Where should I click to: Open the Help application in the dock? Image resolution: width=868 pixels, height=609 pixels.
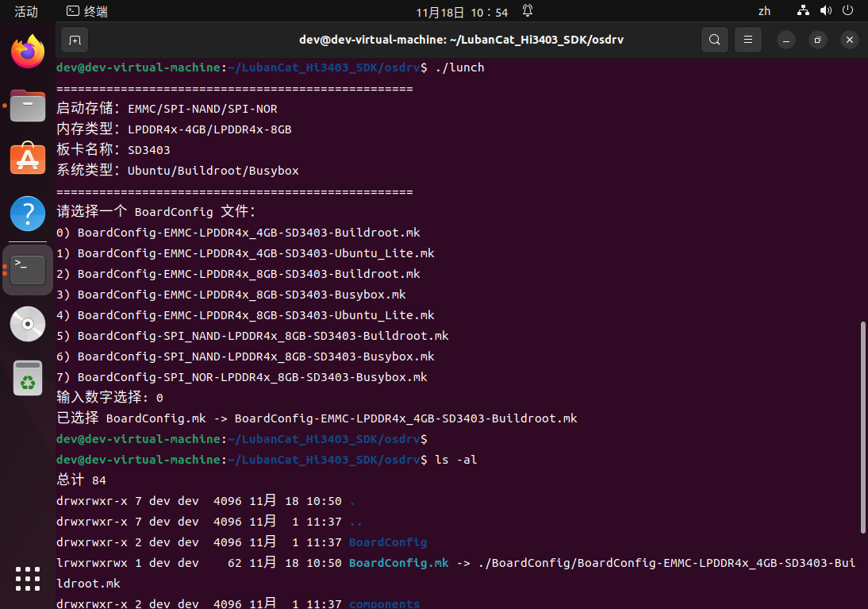click(x=27, y=212)
